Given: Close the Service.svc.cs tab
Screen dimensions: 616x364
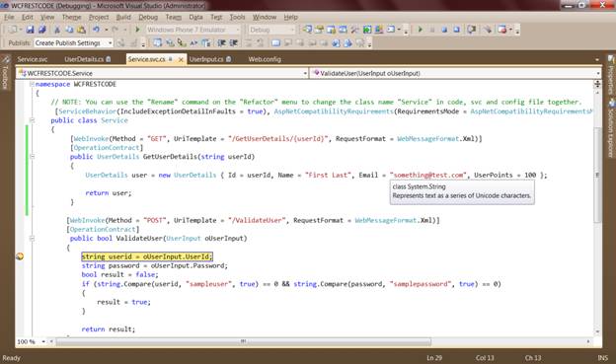Looking at the screenshot, I should tap(181, 60).
